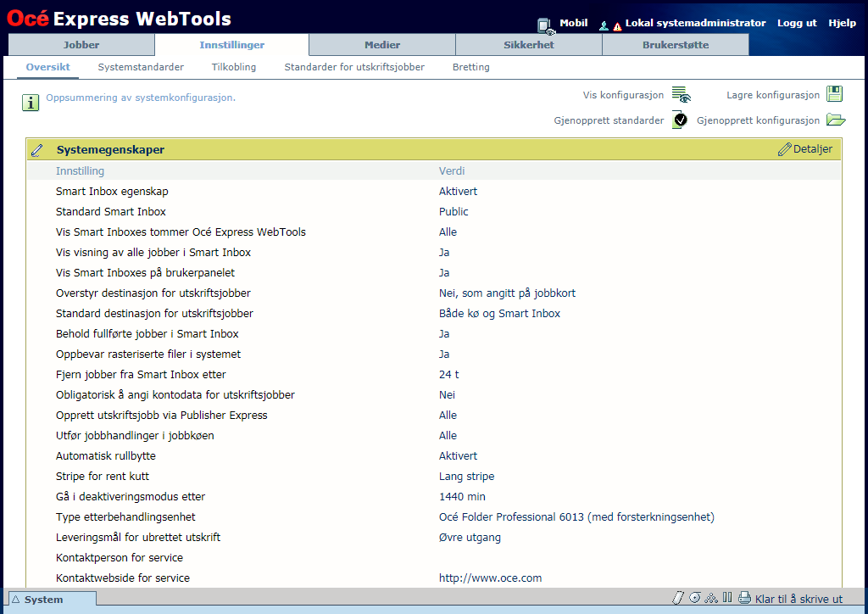Click the 'Nei, som angitt på jobbkort' value
This screenshot has height=614, width=868.
[507, 293]
